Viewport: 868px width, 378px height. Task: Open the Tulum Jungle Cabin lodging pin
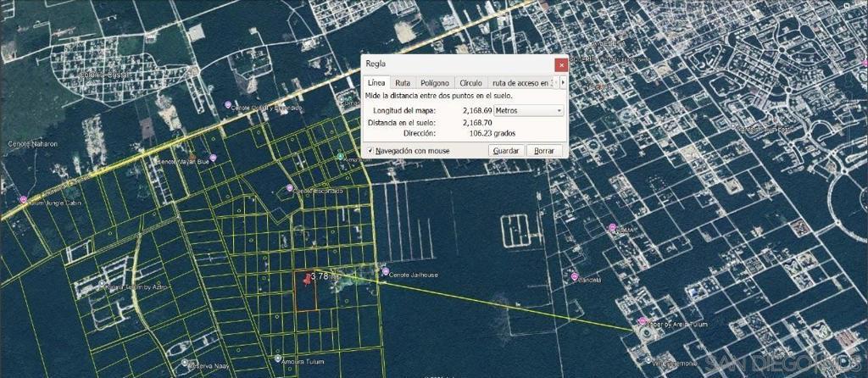pyautogui.click(x=22, y=200)
